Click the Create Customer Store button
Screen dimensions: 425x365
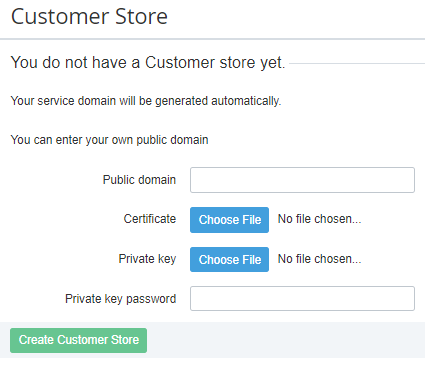78,340
